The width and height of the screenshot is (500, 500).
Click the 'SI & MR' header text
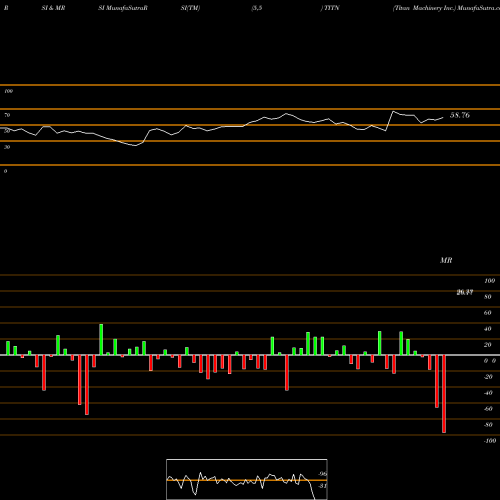[x=53, y=8]
